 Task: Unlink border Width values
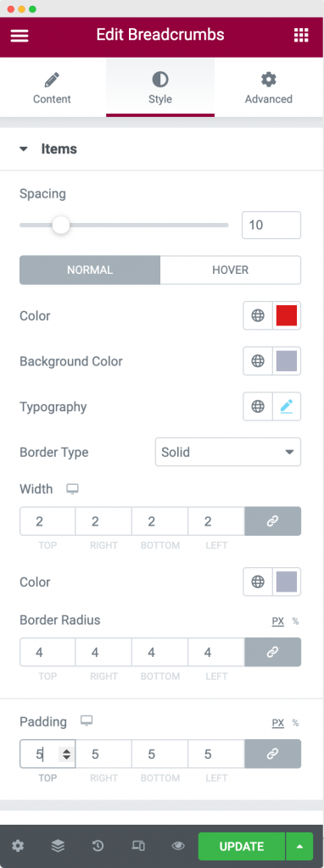tap(272, 521)
